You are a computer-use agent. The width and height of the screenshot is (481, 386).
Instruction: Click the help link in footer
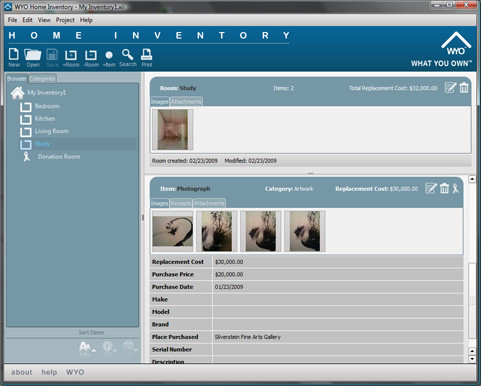pos(49,372)
